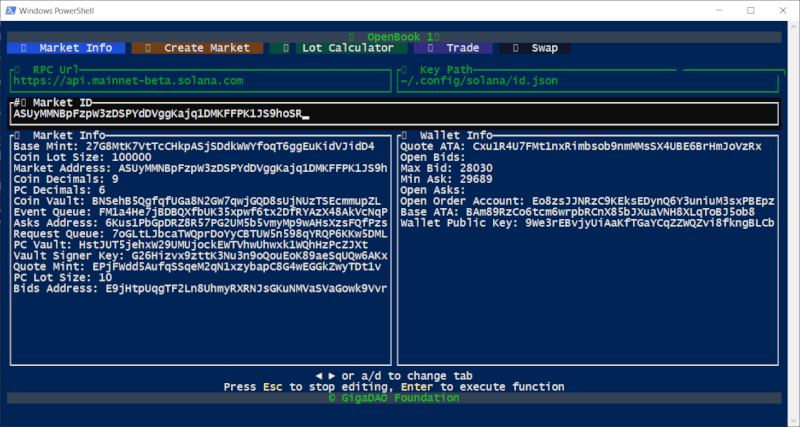Select the Vault Signer Key line
This screenshot has width=800, height=427.
coord(201,256)
